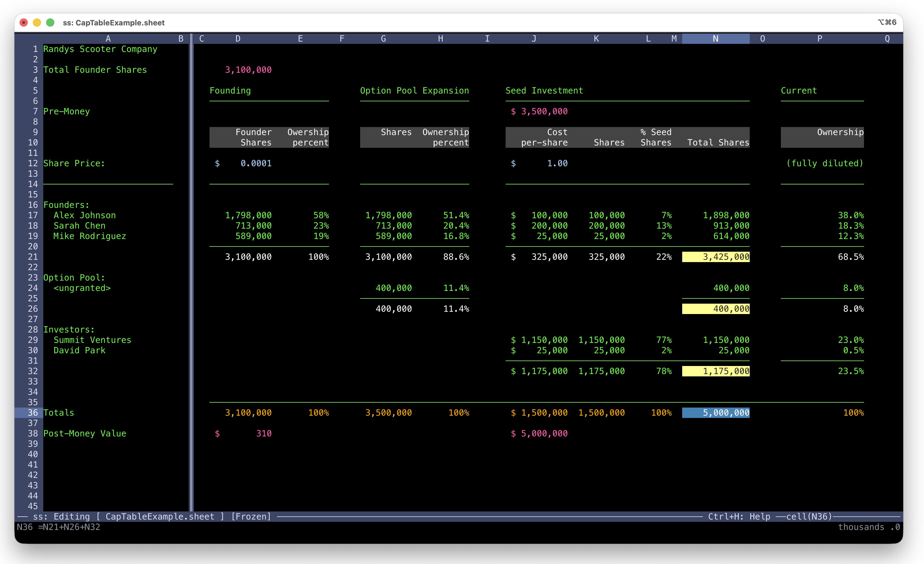This screenshot has width=924, height=564.
Task: Click the red close window button
Action: click(24, 23)
